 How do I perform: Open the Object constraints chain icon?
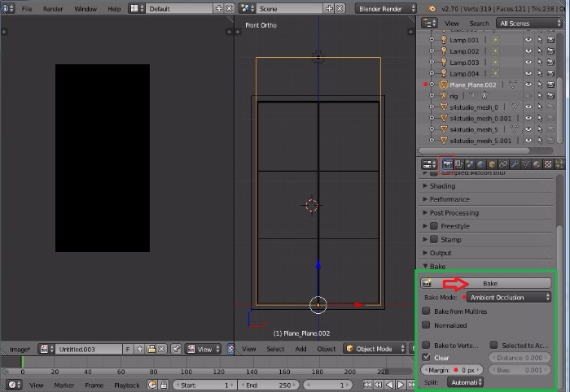click(x=505, y=164)
